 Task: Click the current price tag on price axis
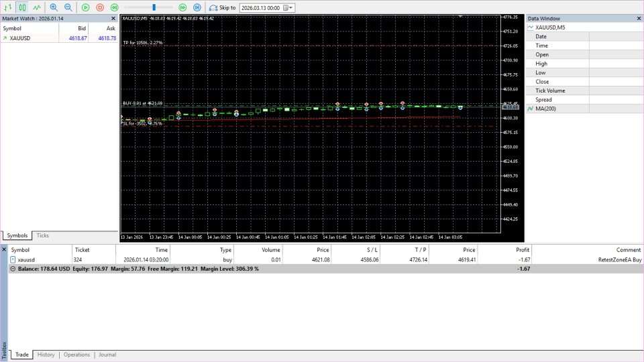(x=511, y=107)
